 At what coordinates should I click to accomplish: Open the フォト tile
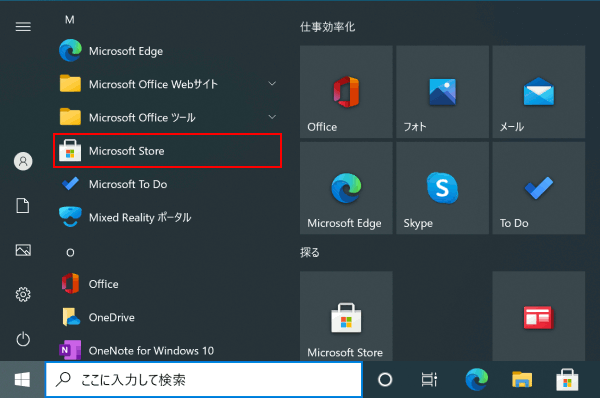pyautogui.click(x=443, y=92)
